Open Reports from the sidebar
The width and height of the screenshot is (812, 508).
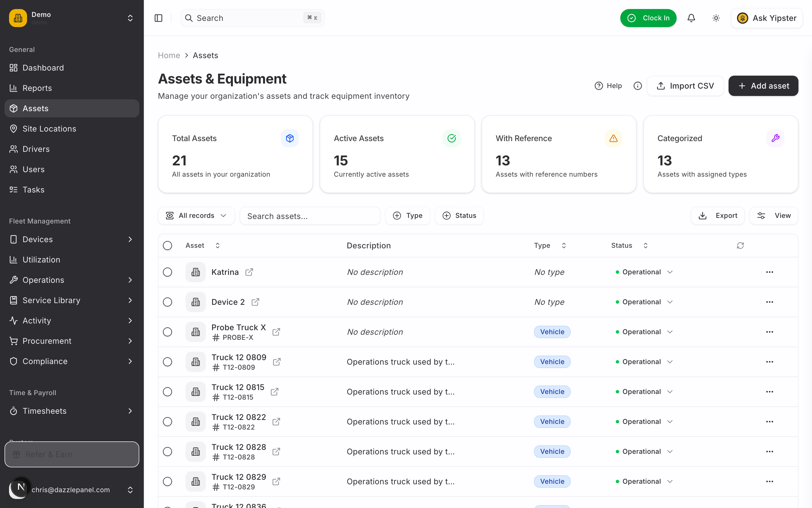[x=72, y=88]
